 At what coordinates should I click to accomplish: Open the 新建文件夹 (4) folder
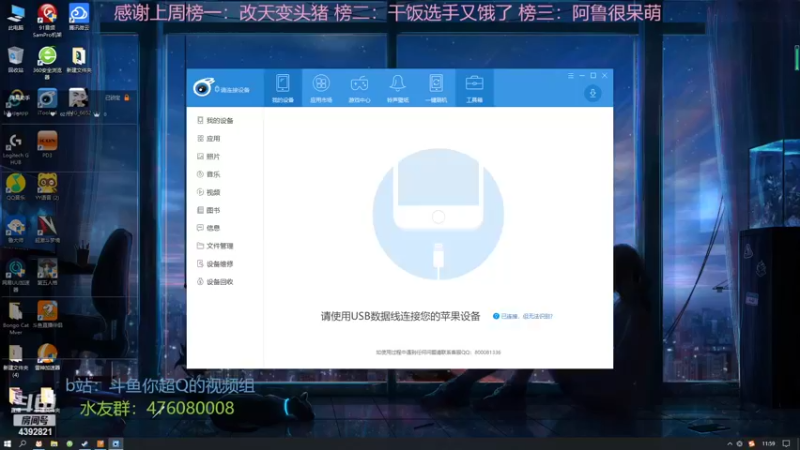[x=16, y=361]
